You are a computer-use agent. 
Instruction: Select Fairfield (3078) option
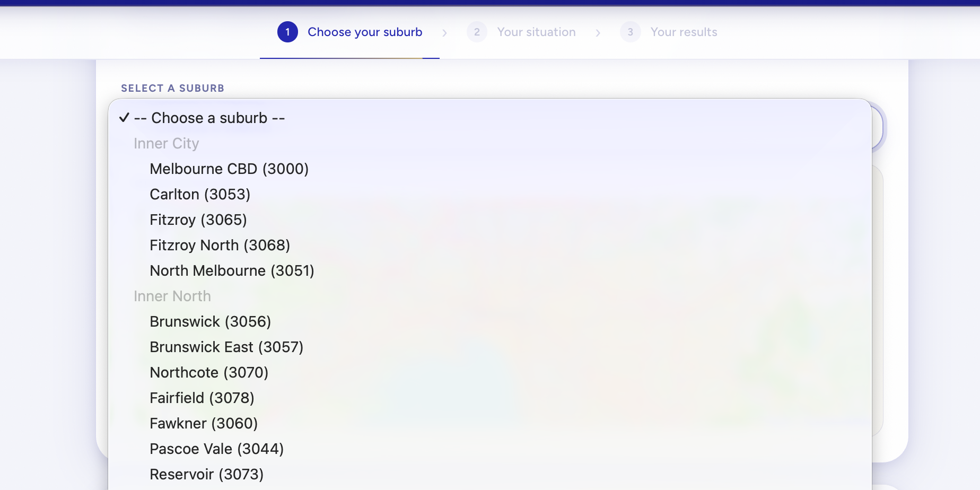click(489, 398)
